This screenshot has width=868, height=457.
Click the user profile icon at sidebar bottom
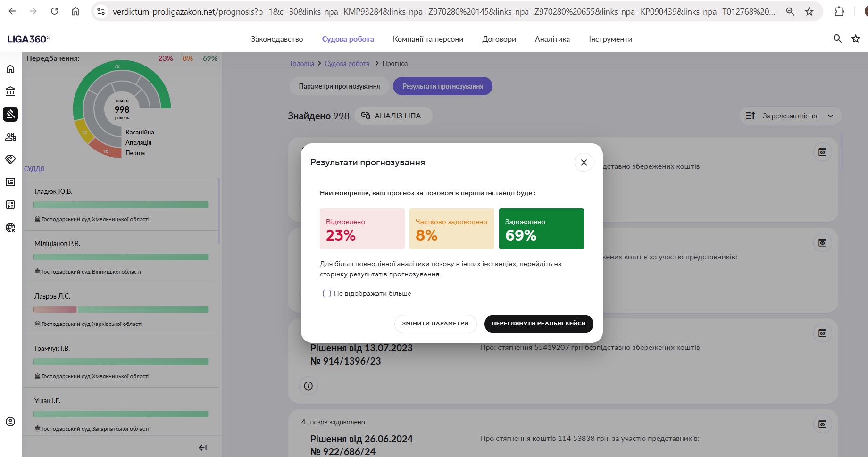coord(10,422)
